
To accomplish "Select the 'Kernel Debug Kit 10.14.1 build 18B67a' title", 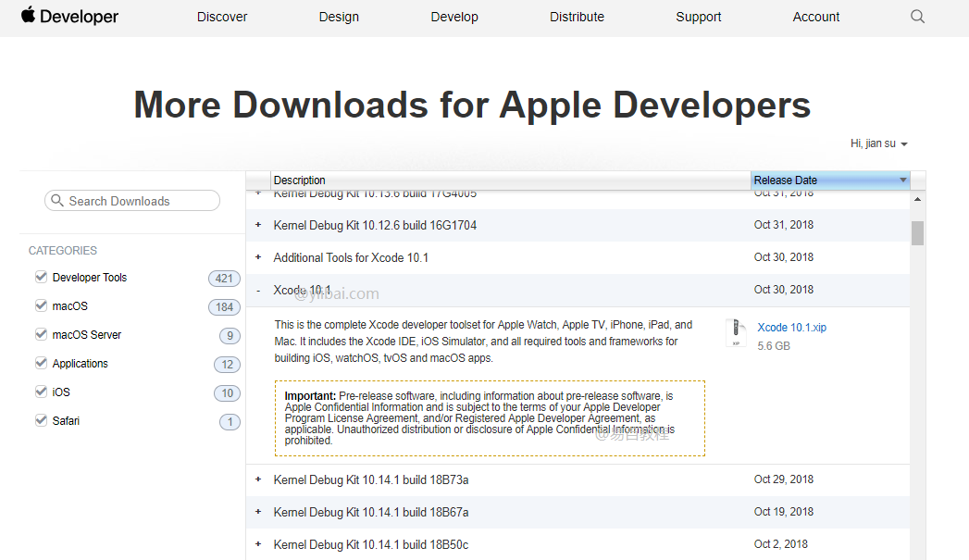I will click(371, 512).
